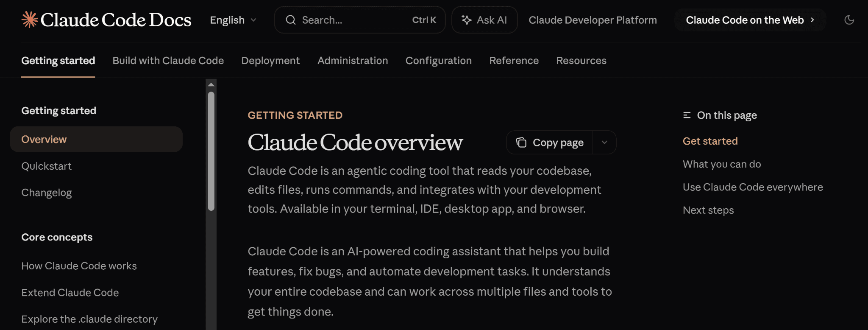Open Quickstart in the sidebar
Image resolution: width=868 pixels, height=330 pixels.
pyautogui.click(x=47, y=166)
